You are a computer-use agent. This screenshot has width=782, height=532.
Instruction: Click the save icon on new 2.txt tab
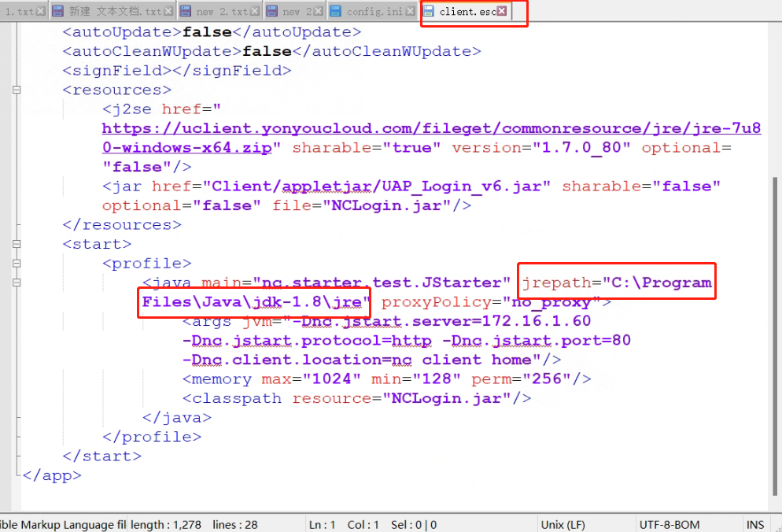185,12
